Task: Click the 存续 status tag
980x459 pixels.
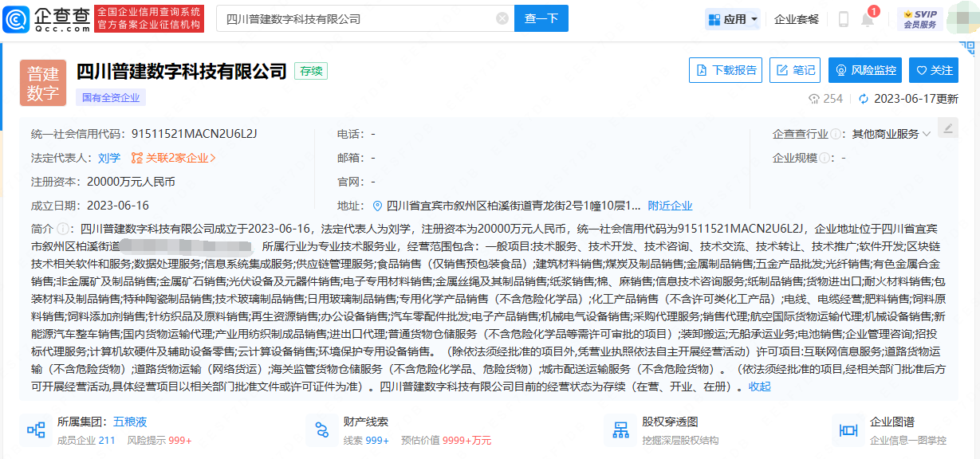Action: 311,71
